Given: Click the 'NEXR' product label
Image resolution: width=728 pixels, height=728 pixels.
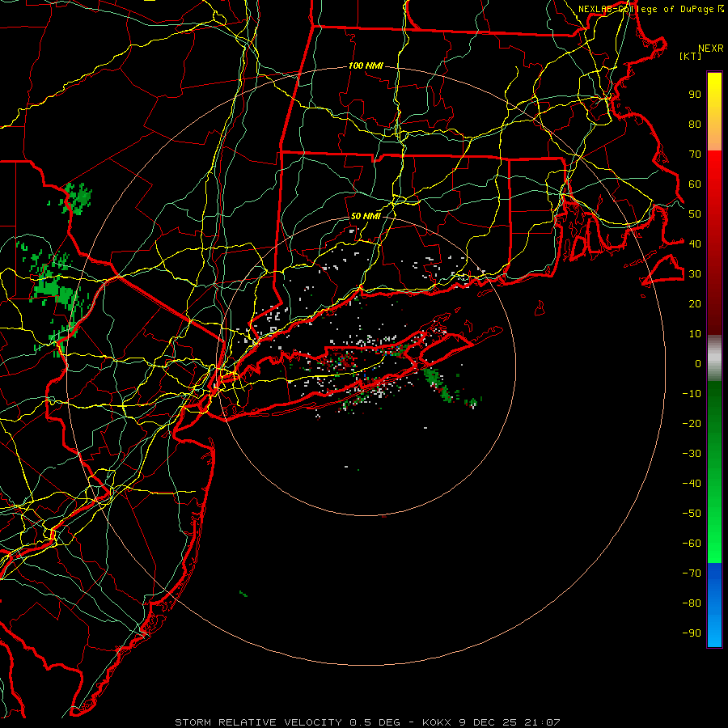Looking at the screenshot, I should [x=710, y=49].
